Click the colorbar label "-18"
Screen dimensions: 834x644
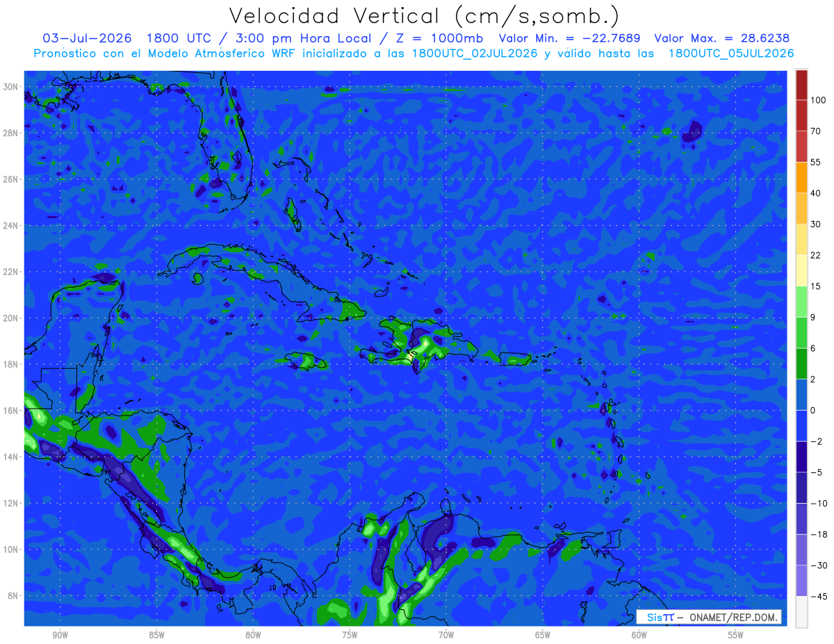pos(818,534)
